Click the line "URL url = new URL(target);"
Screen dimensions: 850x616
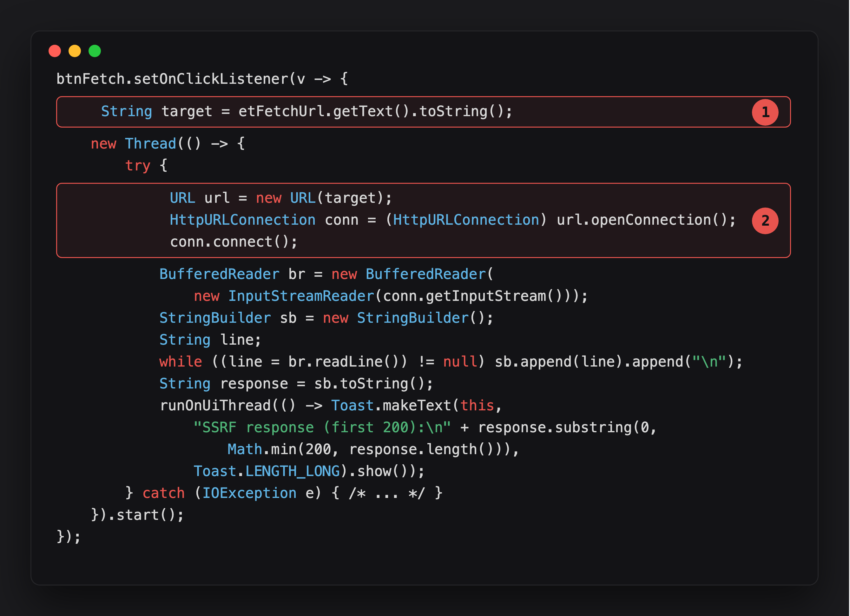[281, 198]
